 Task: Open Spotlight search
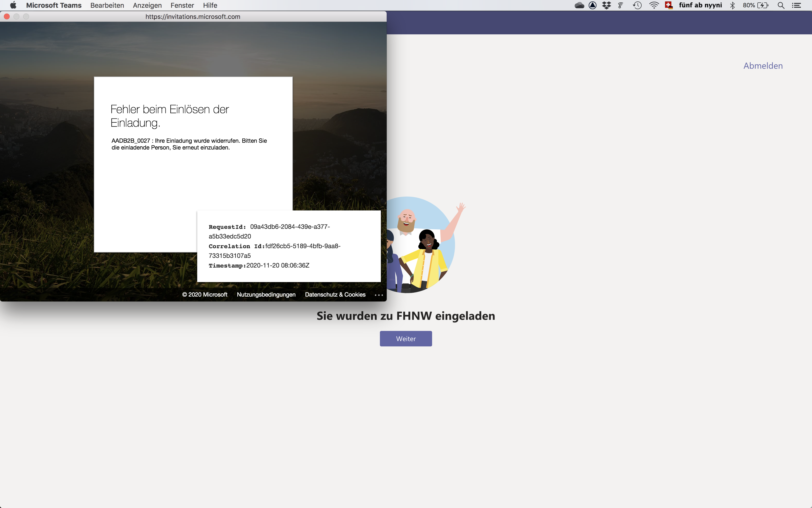coord(781,5)
